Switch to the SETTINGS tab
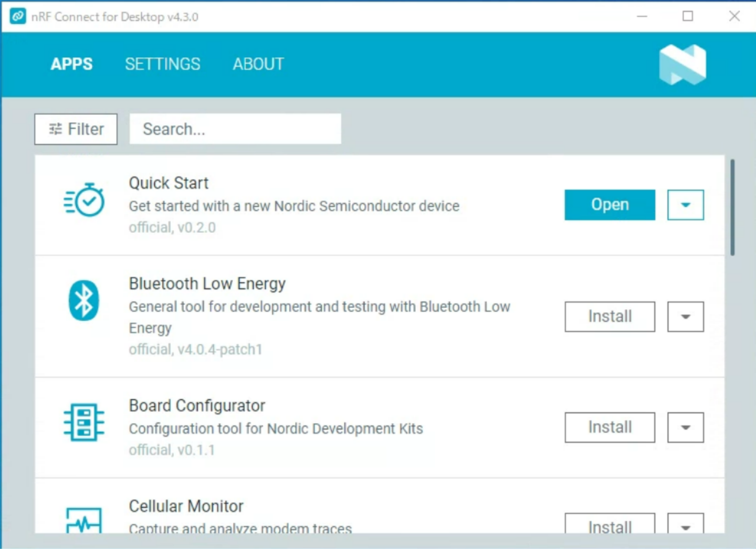Screen dimensions: 756x549 [162, 64]
